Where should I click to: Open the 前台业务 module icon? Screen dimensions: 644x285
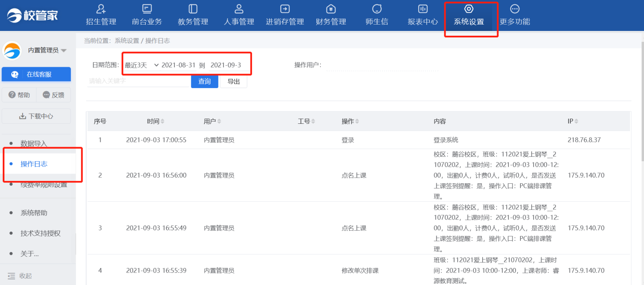(x=147, y=9)
